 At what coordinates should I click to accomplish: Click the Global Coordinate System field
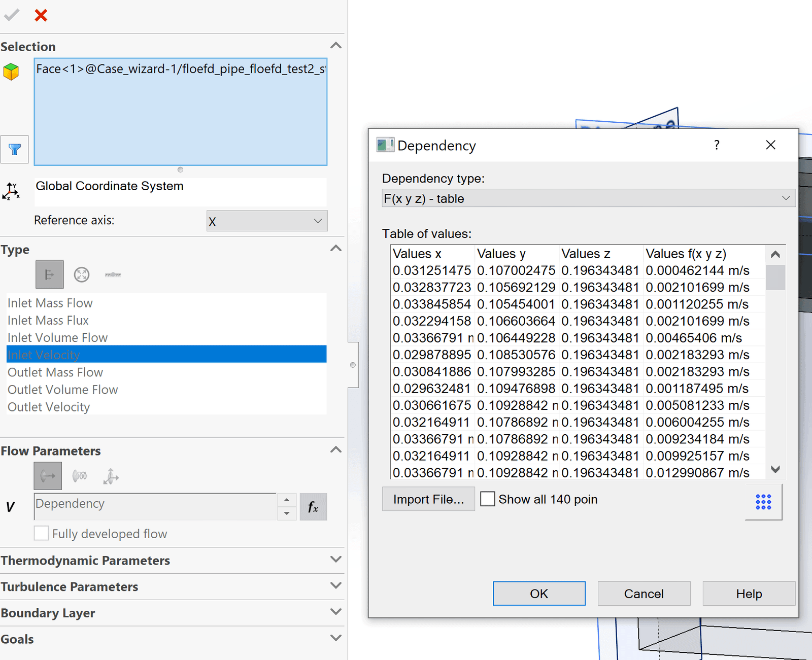click(x=181, y=191)
